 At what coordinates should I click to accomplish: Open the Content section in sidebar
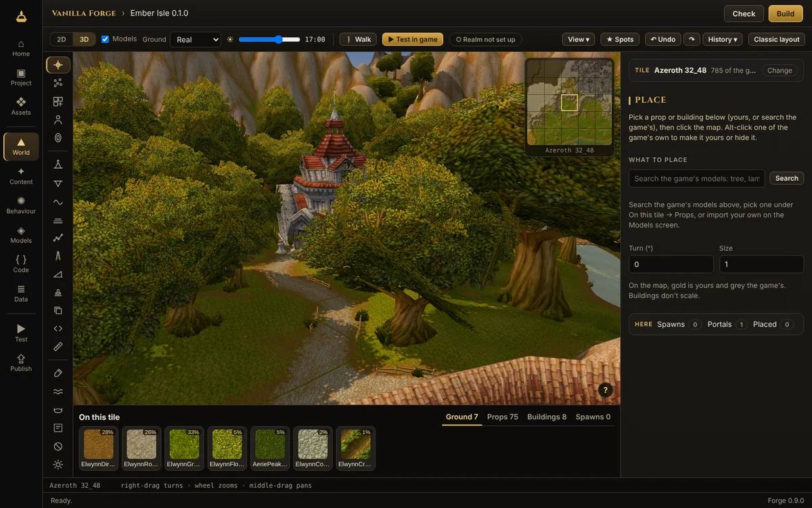pyautogui.click(x=21, y=176)
